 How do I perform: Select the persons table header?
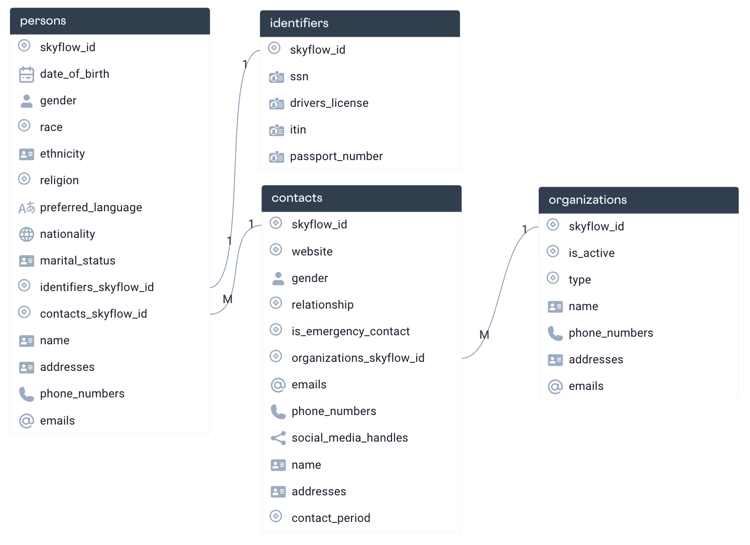coord(110,21)
